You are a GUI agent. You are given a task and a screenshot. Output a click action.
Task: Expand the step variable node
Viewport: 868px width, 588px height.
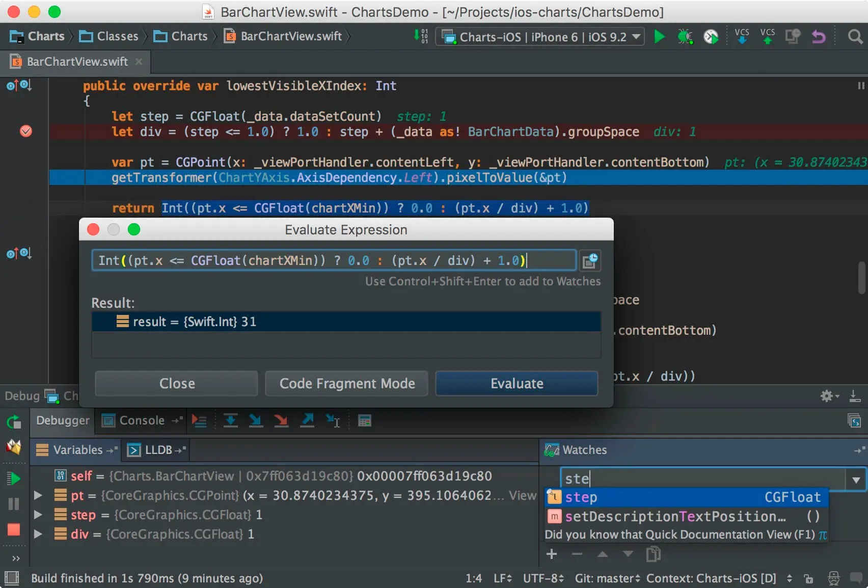(38, 515)
